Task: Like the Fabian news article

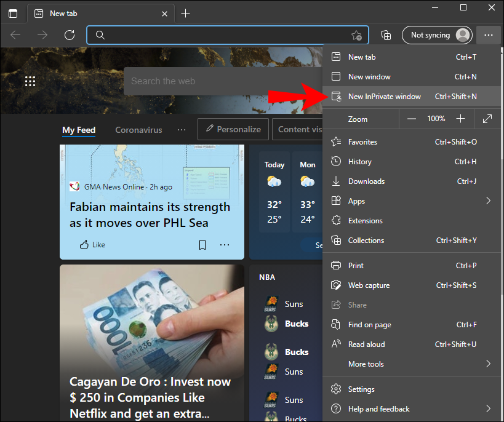Action: 92,245
